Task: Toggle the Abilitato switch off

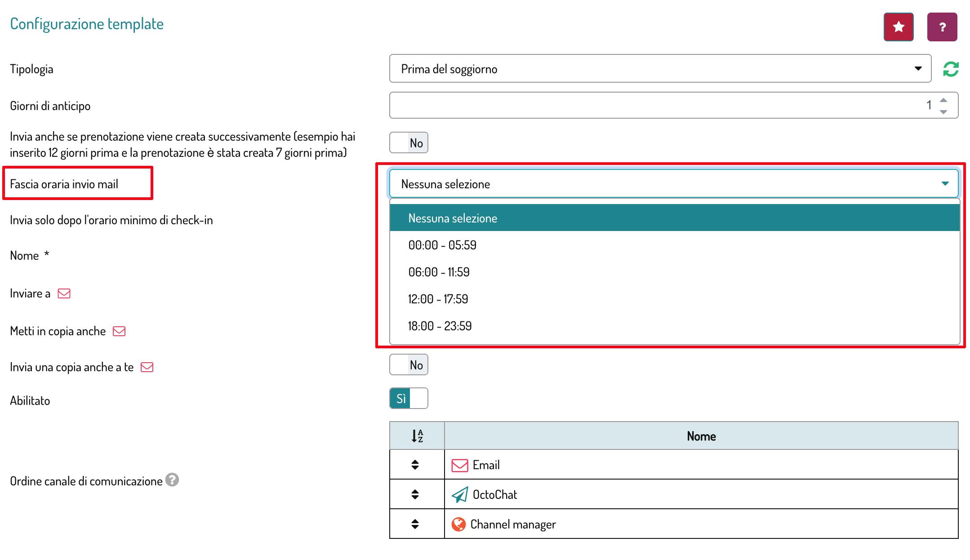Action: pos(408,399)
